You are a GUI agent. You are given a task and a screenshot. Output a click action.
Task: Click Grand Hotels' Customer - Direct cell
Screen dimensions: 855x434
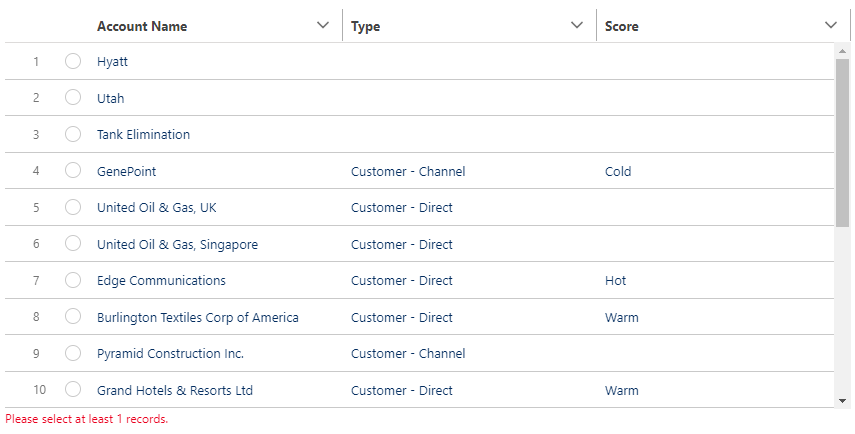tap(402, 390)
